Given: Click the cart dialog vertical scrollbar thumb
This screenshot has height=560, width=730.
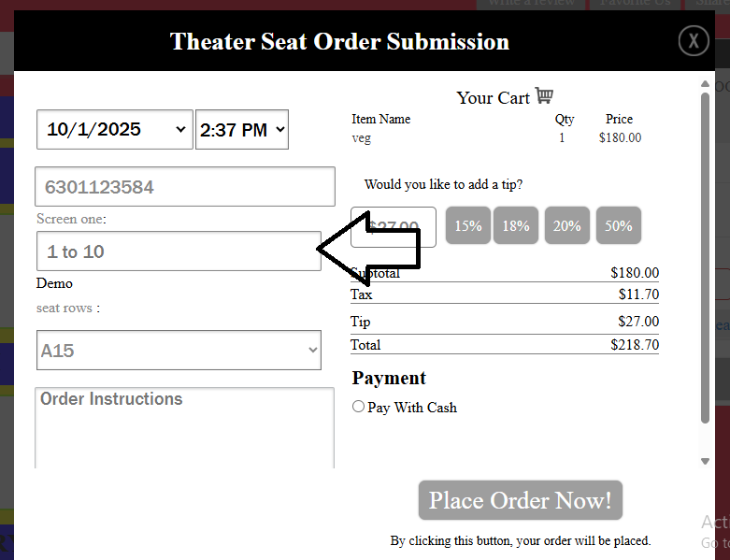Looking at the screenshot, I should coord(706,252).
